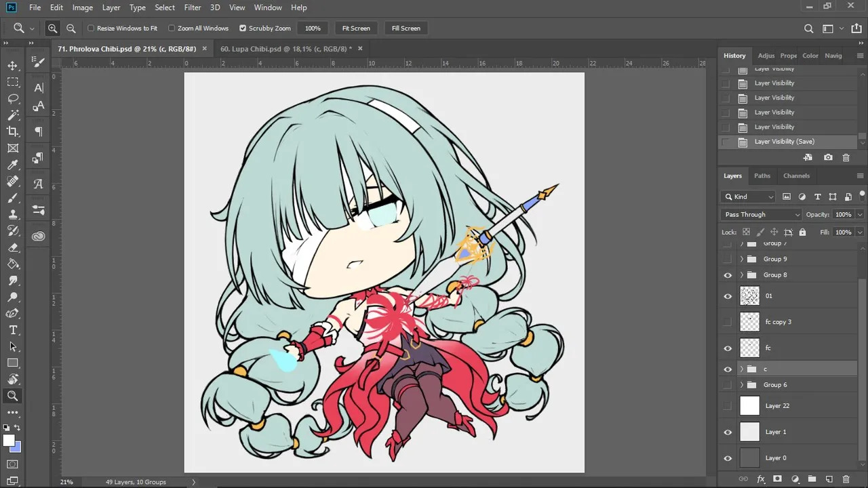This screenshot has width=868, height=488.
Task: Click the background color swatch
Action: [17, 448]
